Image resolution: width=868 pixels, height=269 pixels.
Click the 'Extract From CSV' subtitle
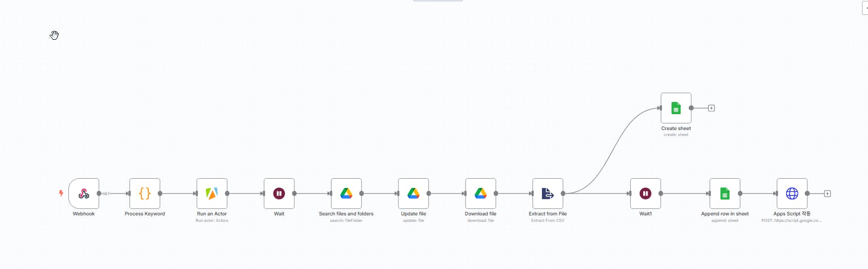coord(548,220)
